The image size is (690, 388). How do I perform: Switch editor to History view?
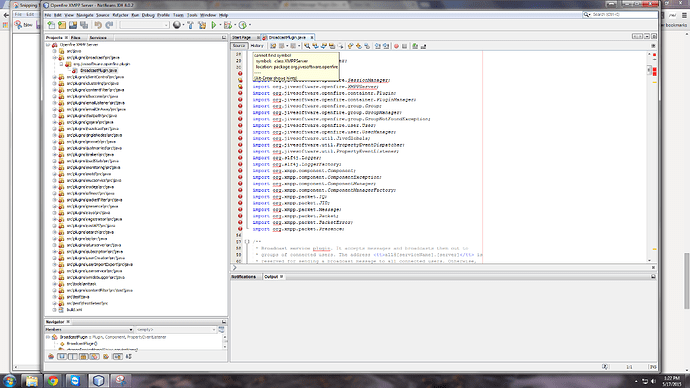click(x=257, y=46)
